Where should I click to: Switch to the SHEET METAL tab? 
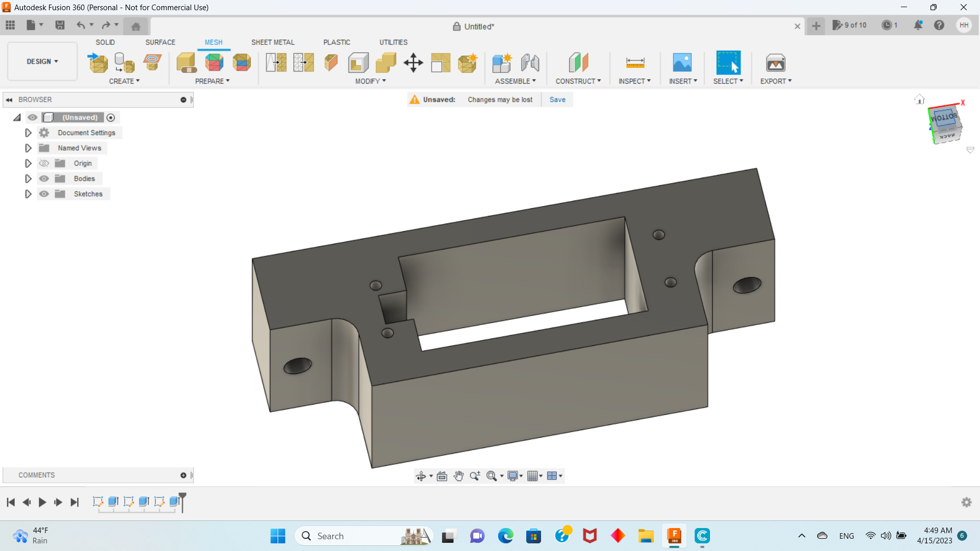[273, 42]
